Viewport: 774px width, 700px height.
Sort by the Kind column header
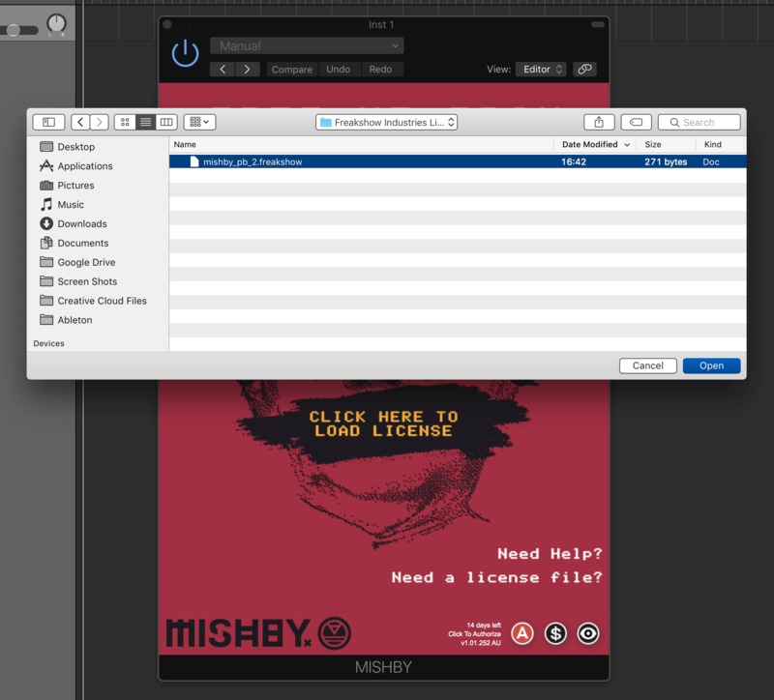point(719,144)
